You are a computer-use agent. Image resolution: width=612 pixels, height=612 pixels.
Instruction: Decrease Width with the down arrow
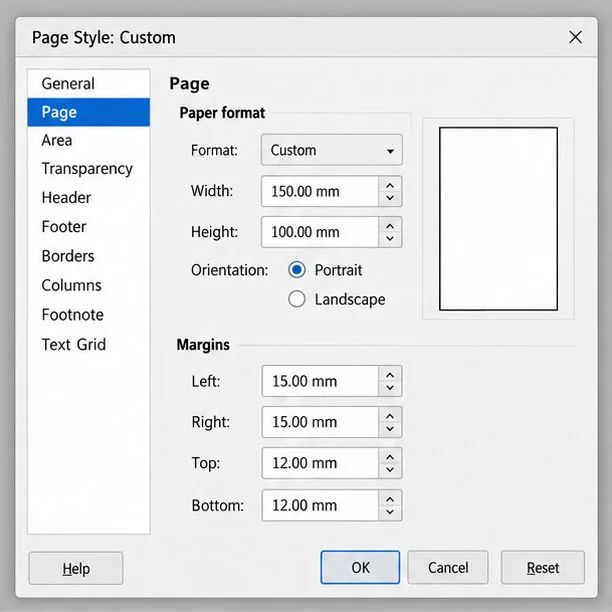click(x=390, y=198)
